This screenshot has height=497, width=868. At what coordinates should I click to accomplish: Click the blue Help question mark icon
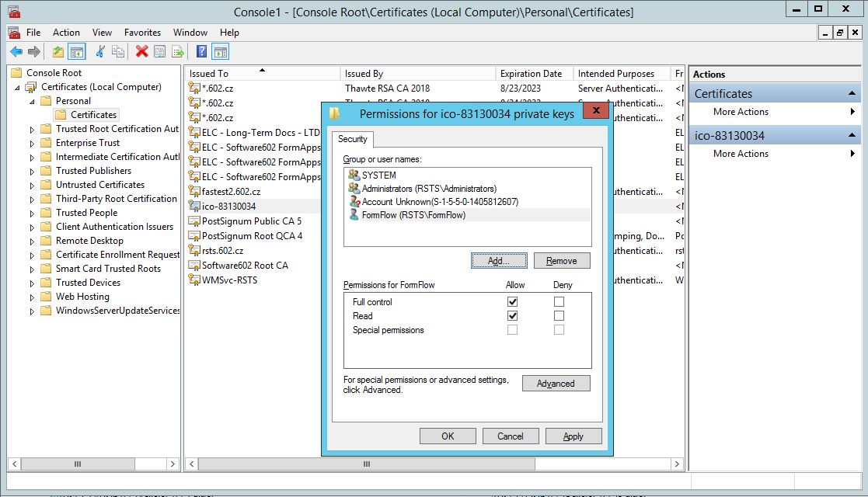pos(201,52)
